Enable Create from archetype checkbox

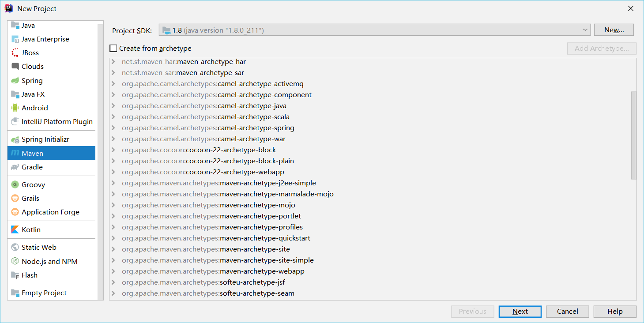click(x=113, y=48)
